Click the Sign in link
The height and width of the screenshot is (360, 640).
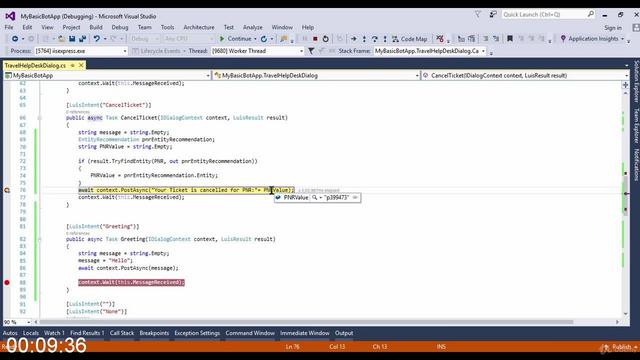coord(613,28)
